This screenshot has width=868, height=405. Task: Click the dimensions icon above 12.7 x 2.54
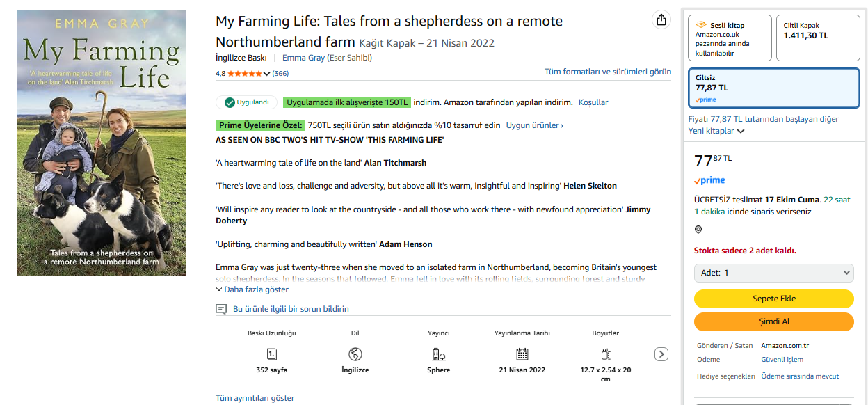coord(605,354)
